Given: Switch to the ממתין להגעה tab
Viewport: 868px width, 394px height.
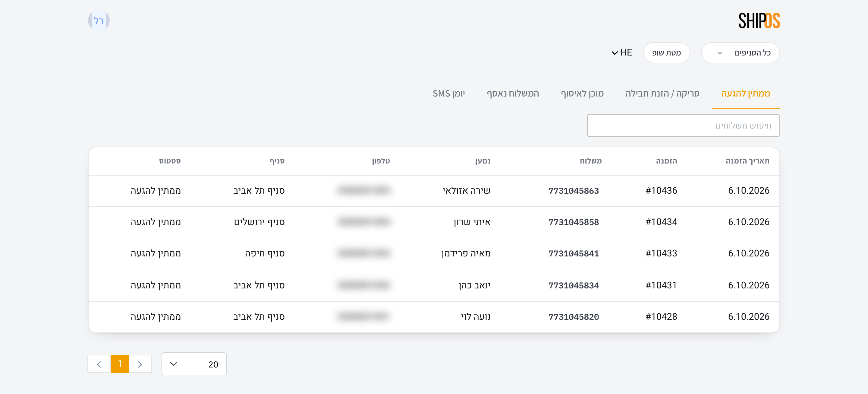Looking at the screenshot, I should pyautogui.click(x=745, y=94).
